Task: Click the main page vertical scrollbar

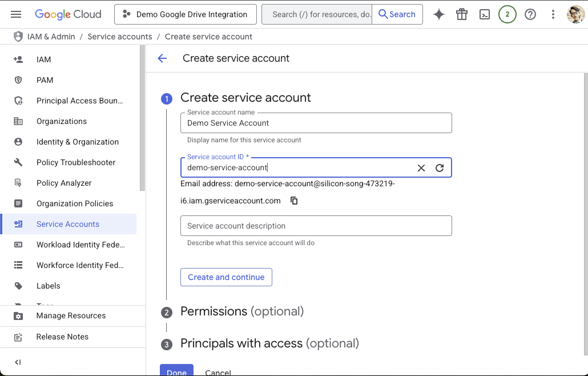Action: point(586,214)
